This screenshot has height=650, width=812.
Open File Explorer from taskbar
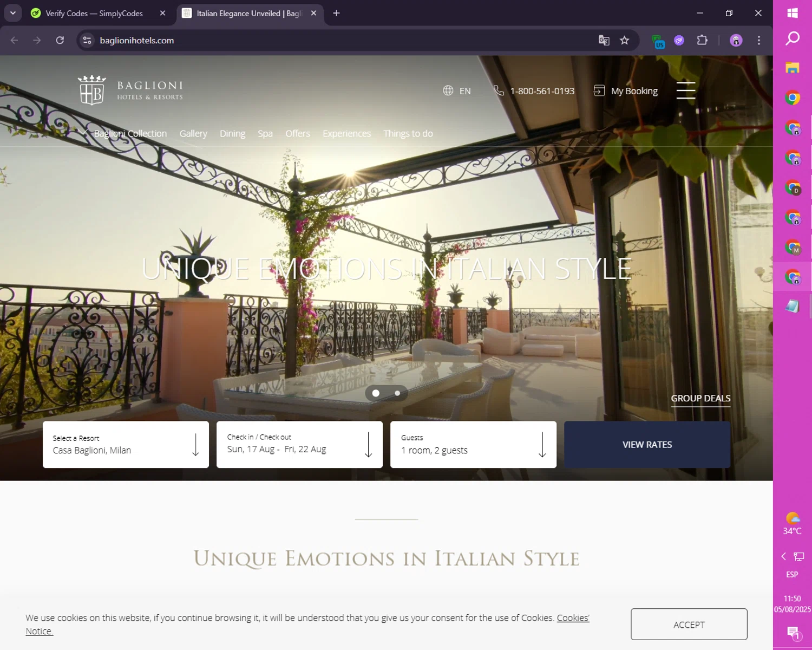click(793, 68)
